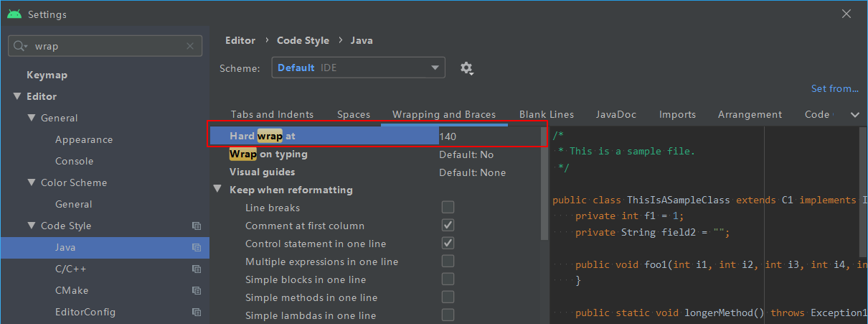
Task: Click copy icon beside Code Style
Action: tap(197, 226)
